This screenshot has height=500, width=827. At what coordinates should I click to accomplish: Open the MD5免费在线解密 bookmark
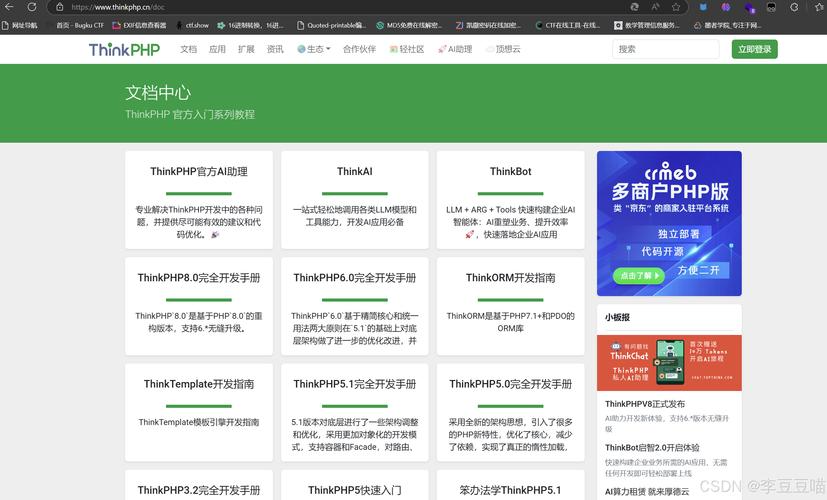point(409,25)
